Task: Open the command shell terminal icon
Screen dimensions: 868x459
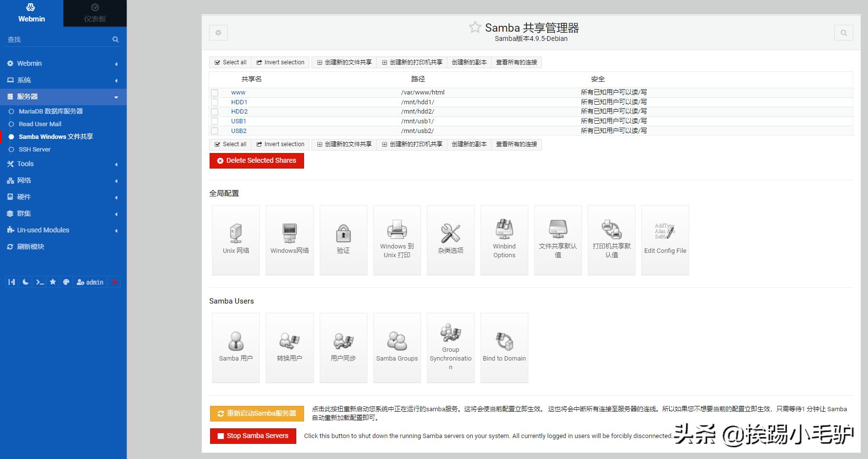Action: tap(39, 282)
